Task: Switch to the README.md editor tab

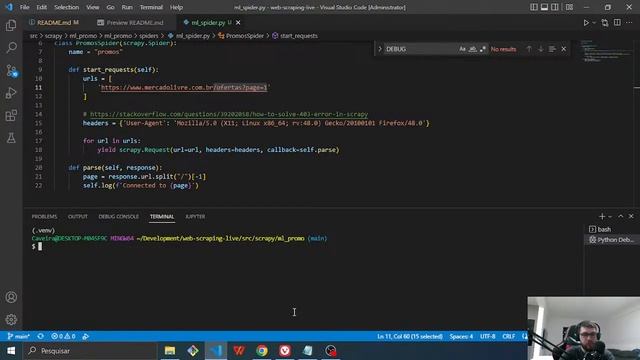Action: click(53, 22)
